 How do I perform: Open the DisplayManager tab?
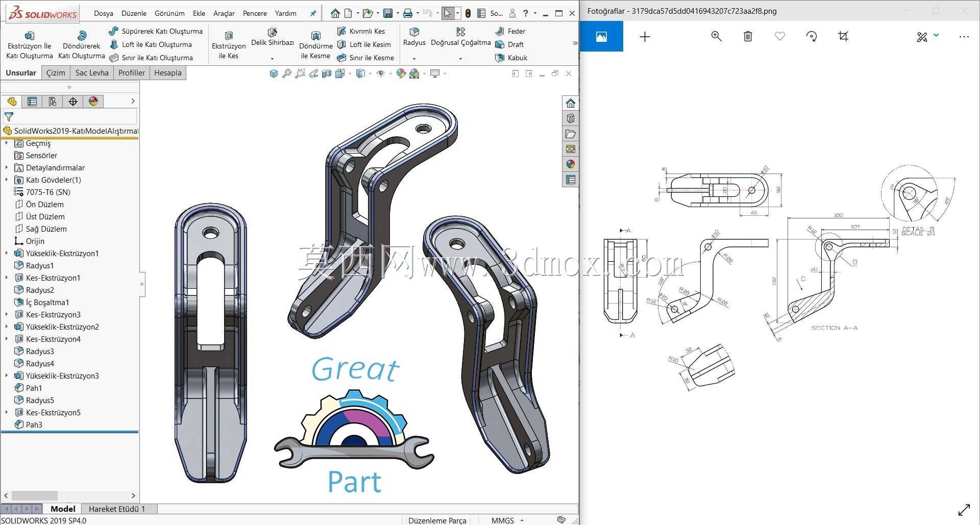pos(93,102)
